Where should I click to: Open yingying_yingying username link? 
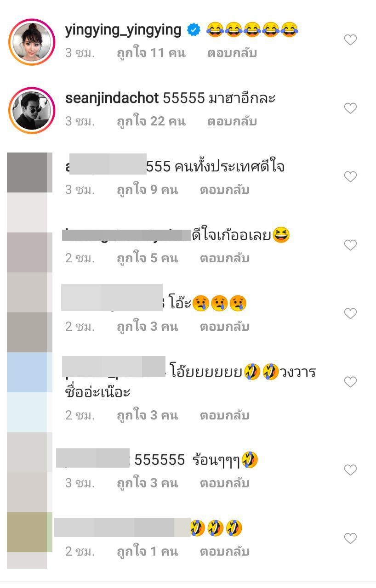123,30
